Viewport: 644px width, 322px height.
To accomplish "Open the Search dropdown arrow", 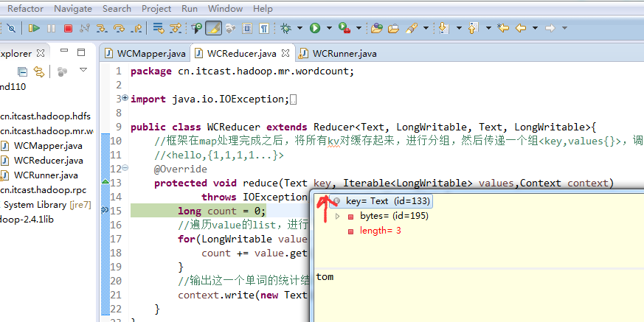I will [x=426, y=28].
